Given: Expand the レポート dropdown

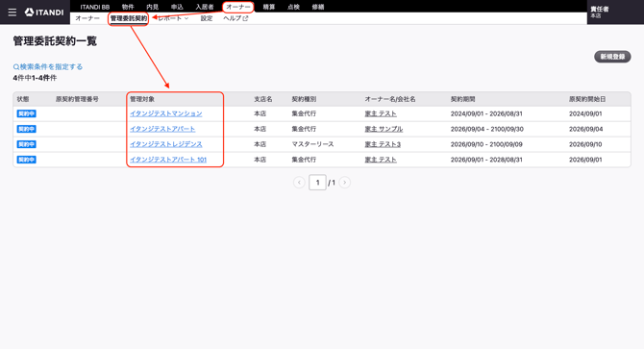Looking at the screenshot, I should point(173,18).
